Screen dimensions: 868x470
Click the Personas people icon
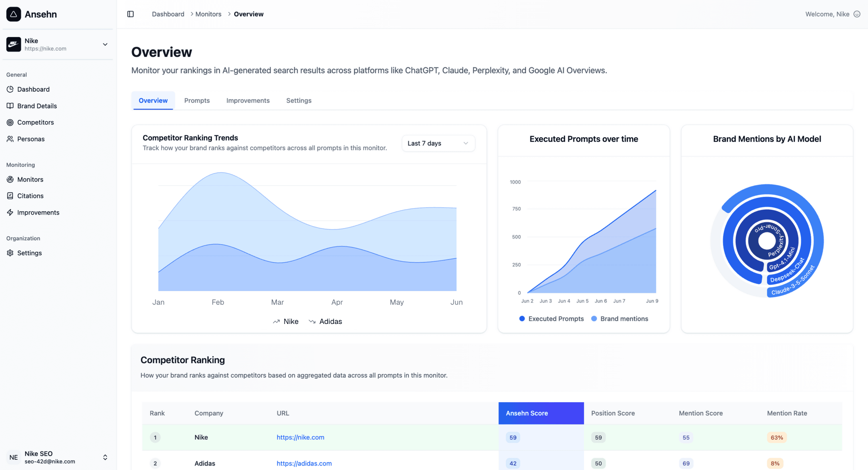(x=10, y=139)
